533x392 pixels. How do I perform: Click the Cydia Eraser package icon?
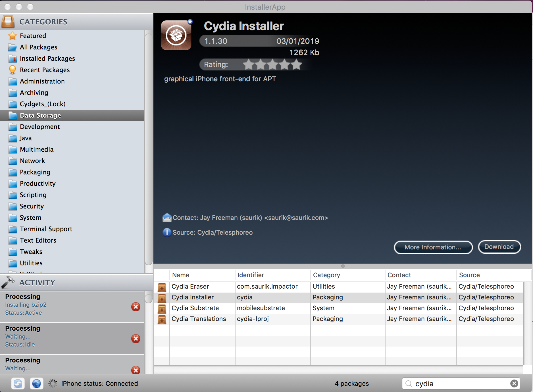(x=162, y=287)
